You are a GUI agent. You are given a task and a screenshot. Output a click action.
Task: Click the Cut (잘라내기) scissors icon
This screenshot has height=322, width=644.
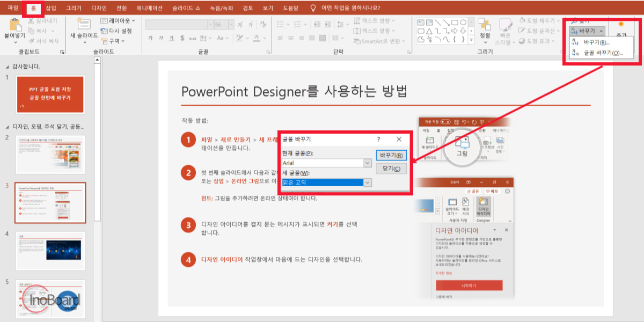click(x=32, y=21)
